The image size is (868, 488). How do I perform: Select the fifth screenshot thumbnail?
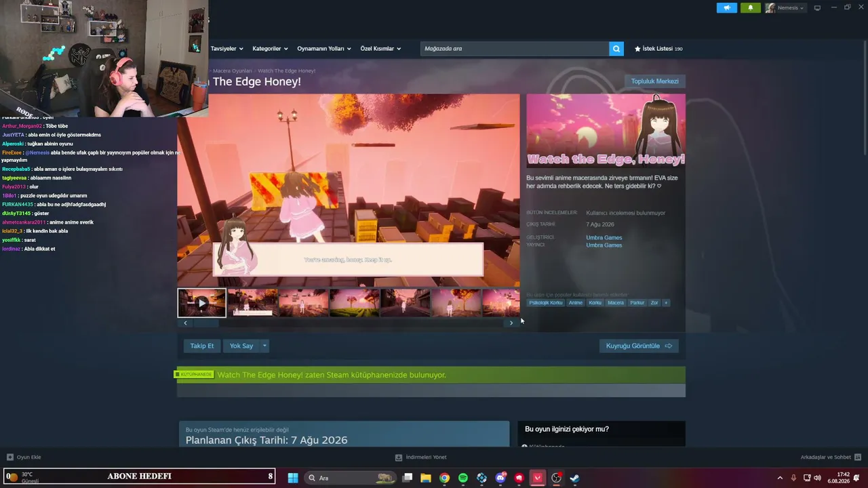pos(406,303)
